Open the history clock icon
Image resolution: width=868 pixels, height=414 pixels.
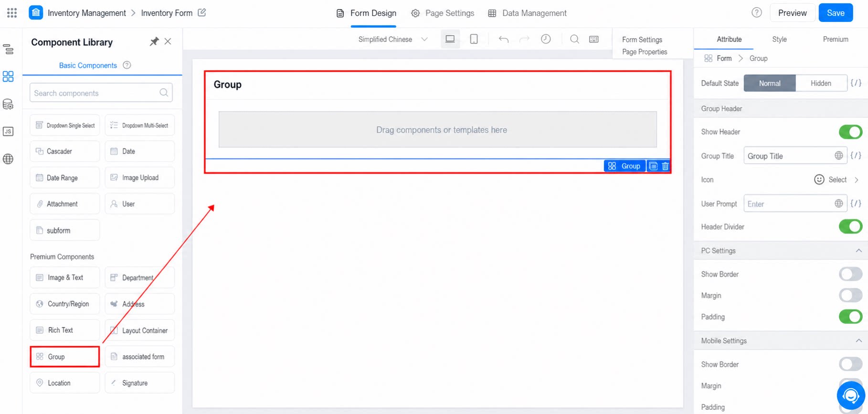click(546, 39)
